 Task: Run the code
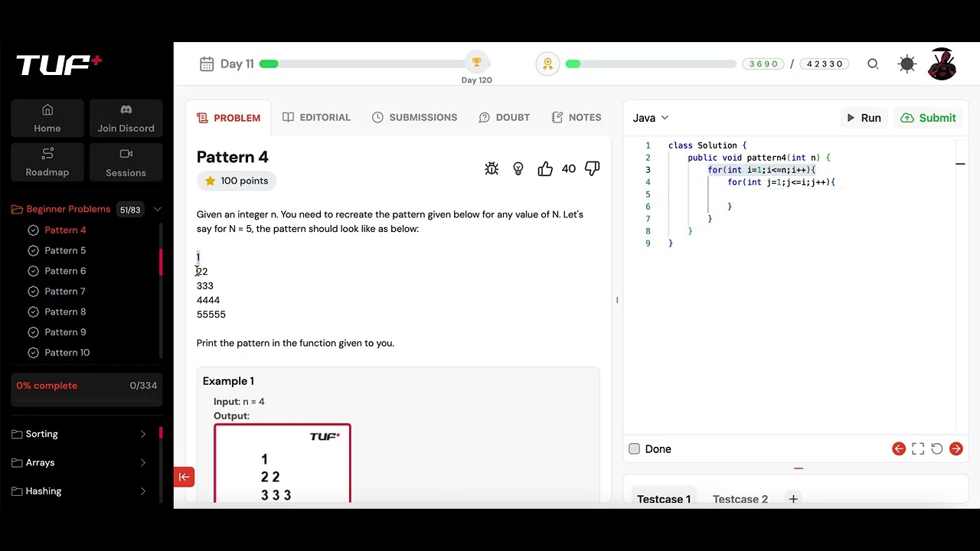coord(863,118)
